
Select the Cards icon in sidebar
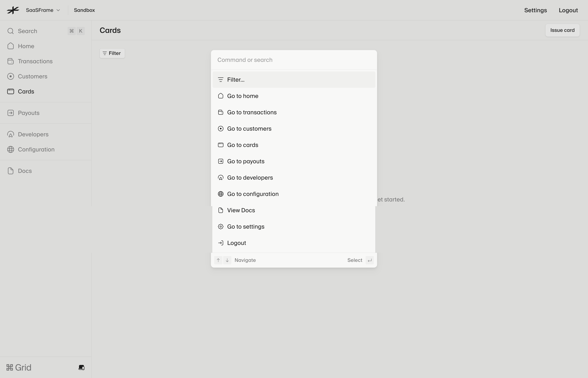[x=11, y=91]
